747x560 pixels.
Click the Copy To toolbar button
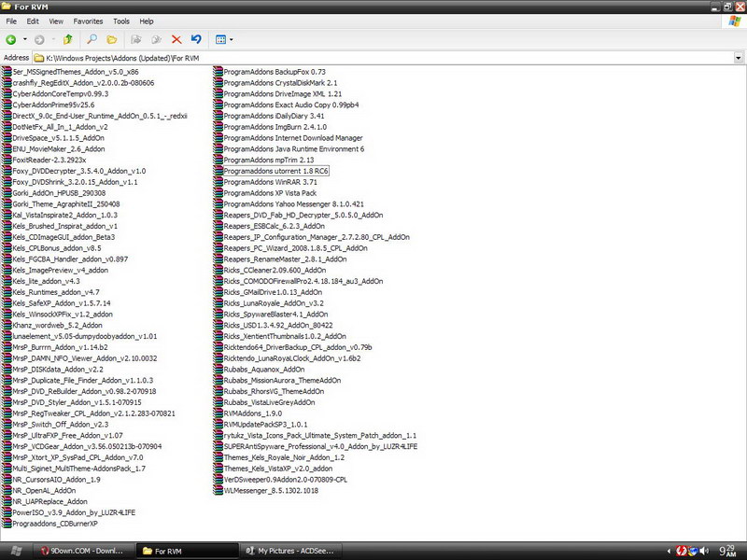point(156,39)
